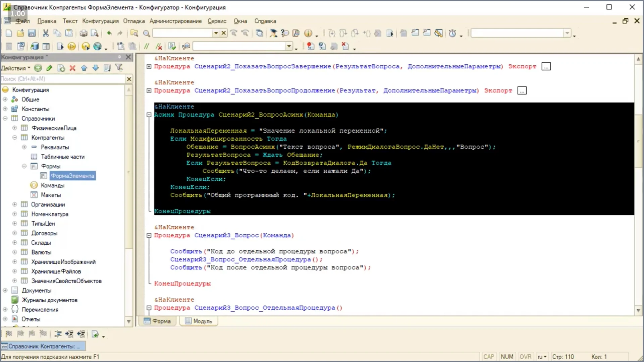
Task: Click the Print icon
Action: pyautogui.click(x=83, y=33)
